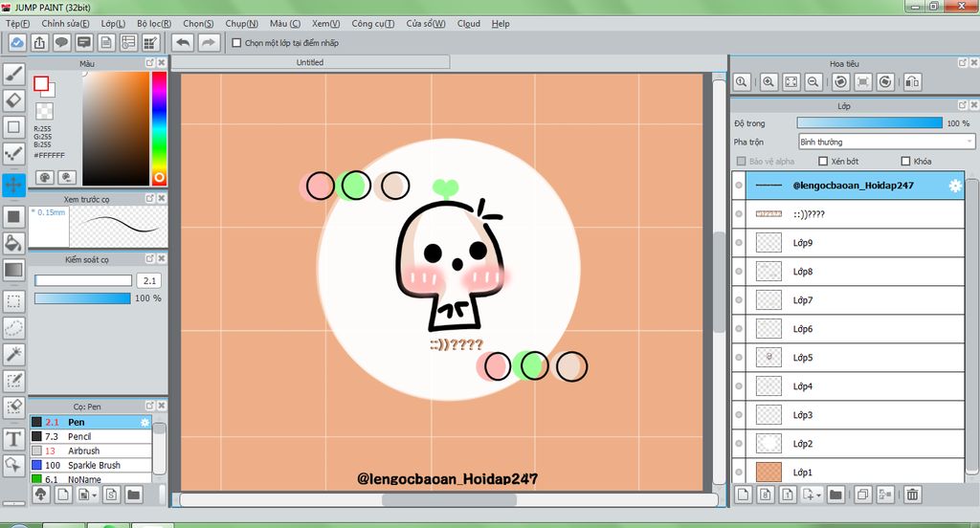980x528 pixels.
Task: Open the color palette icon in Màu panel
Action: (44, 178)
